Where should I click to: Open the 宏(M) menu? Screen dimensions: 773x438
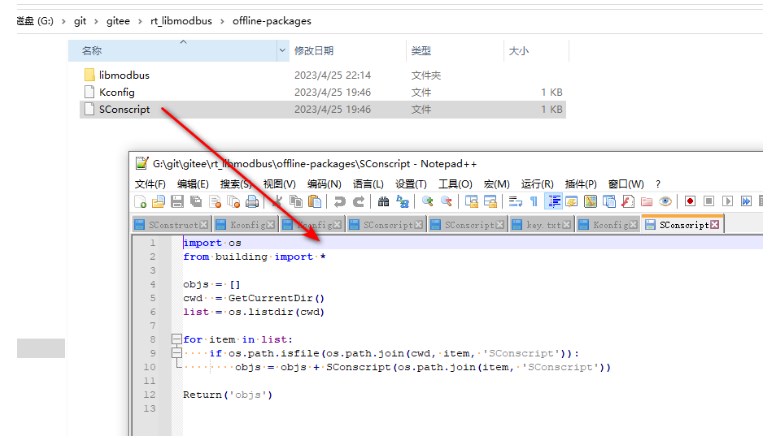(x=496, y=184)
